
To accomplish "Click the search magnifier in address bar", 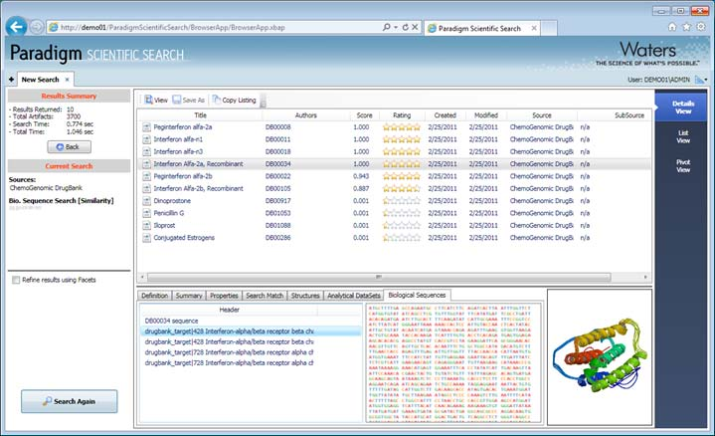I will click(386, 27).
